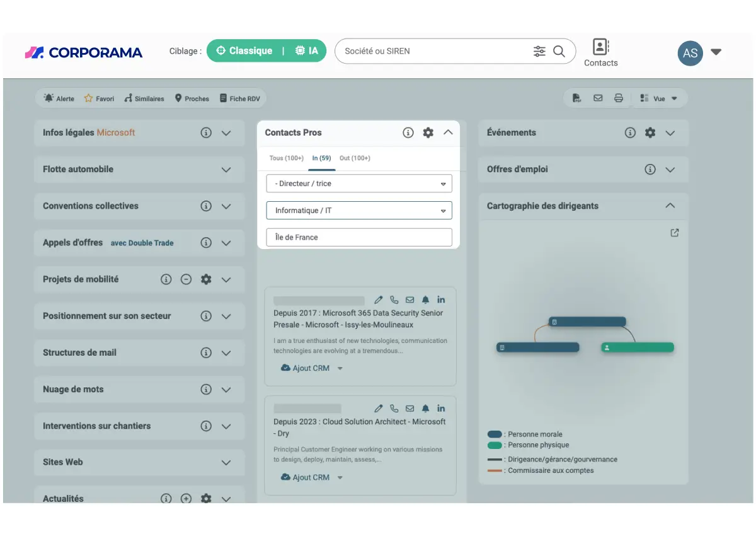
Task: Click the Fiche RDV button
Action: (240, 98)
